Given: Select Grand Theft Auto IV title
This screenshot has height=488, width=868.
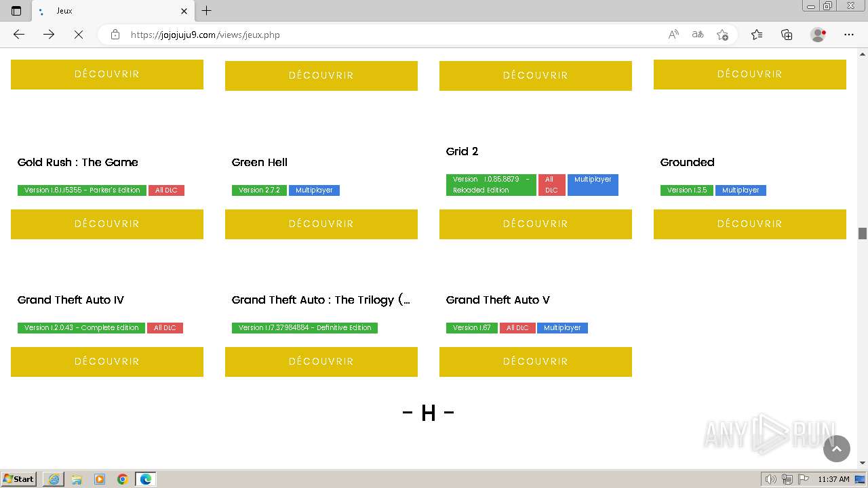Looking at the screenshot, I should (x=71, y=300).
